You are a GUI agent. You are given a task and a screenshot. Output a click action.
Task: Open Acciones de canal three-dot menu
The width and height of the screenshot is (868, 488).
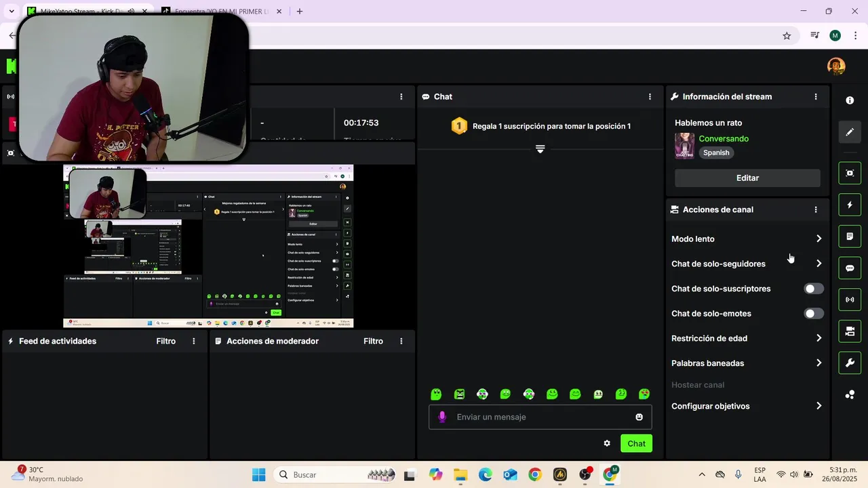coord(816,210)
